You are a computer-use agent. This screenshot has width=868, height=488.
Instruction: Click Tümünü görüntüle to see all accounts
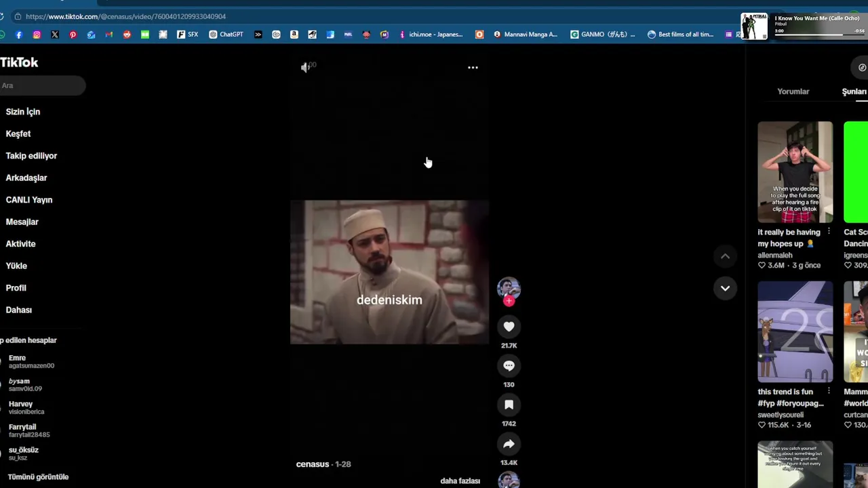tap(38, 477)
